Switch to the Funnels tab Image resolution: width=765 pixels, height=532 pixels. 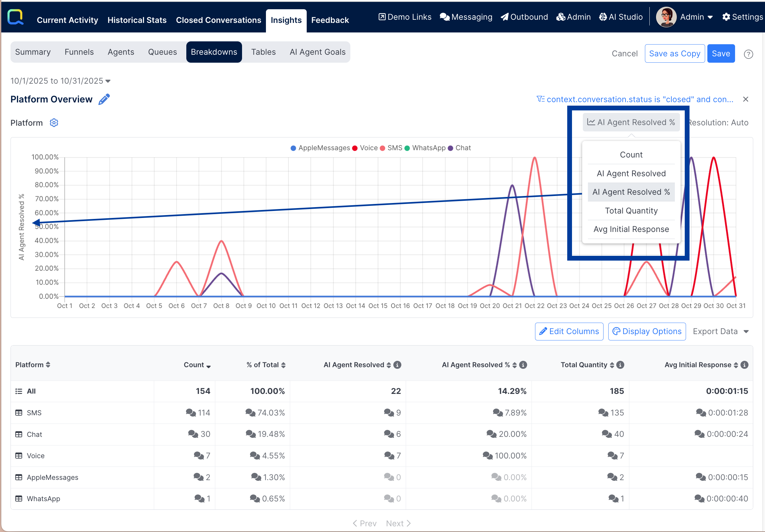(x=79, y=52)
